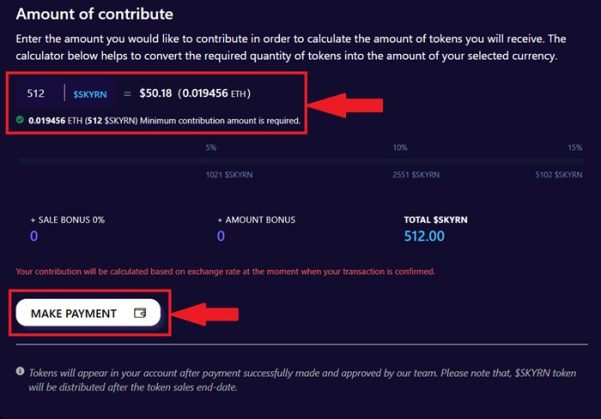Select the 15% bonus tier marker
Viewport: 601px width, 419px height.
[574, 148]
